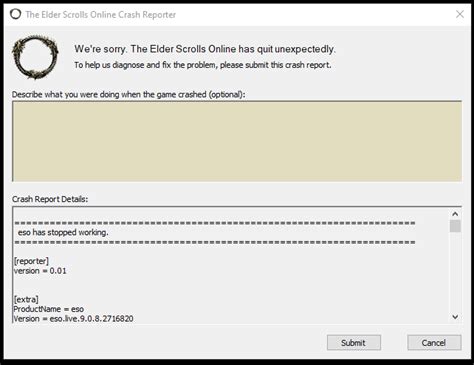Click the ProductName = eso line
Screen dimensions: 474x365
click(49, 309)
